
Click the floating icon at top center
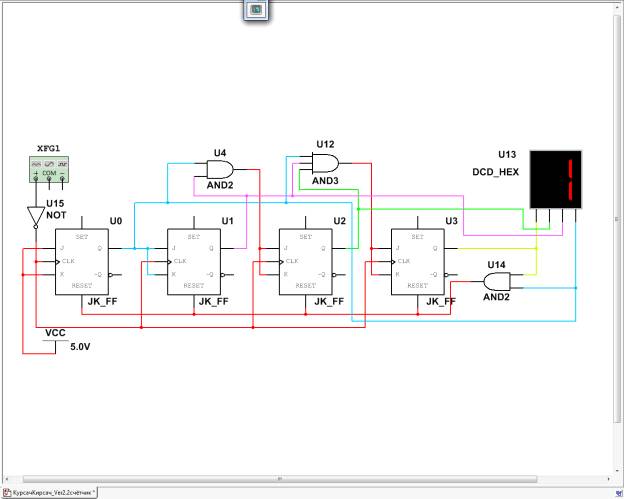pos(255,9)
